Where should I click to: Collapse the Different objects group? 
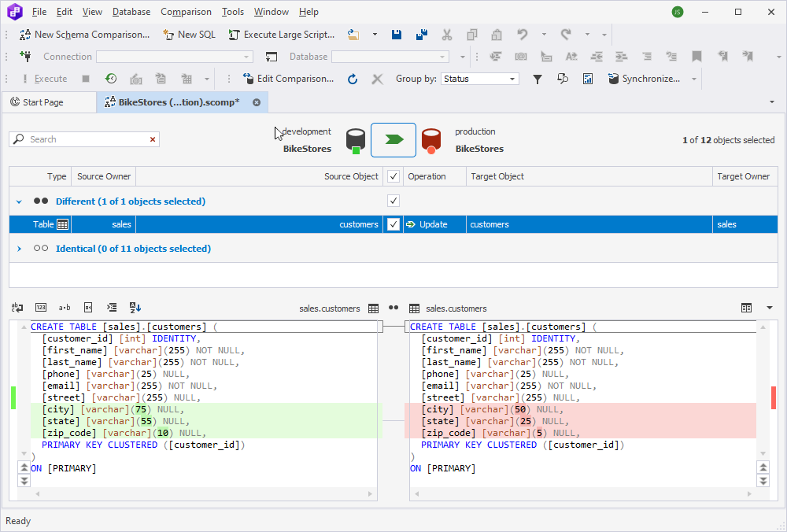coord(19,201)
